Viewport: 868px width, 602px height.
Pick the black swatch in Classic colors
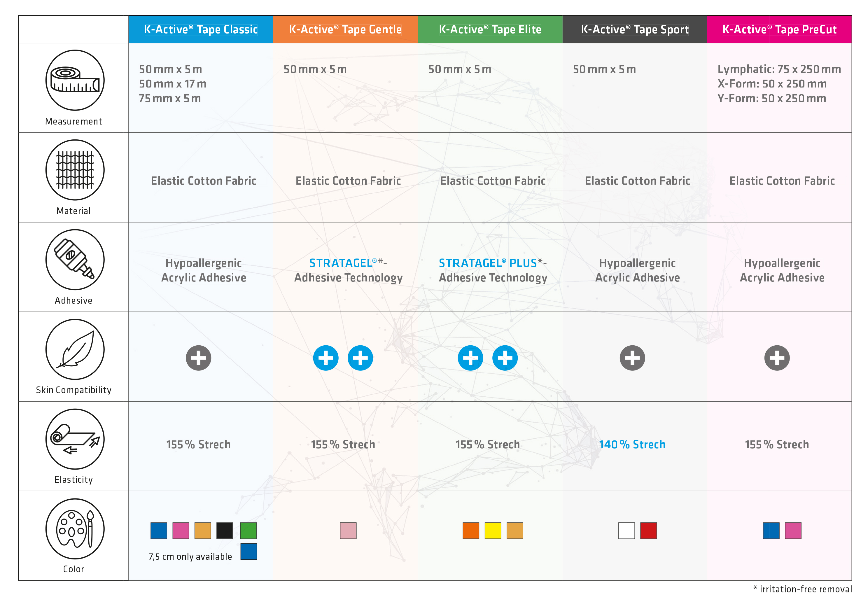coord(225,530)
